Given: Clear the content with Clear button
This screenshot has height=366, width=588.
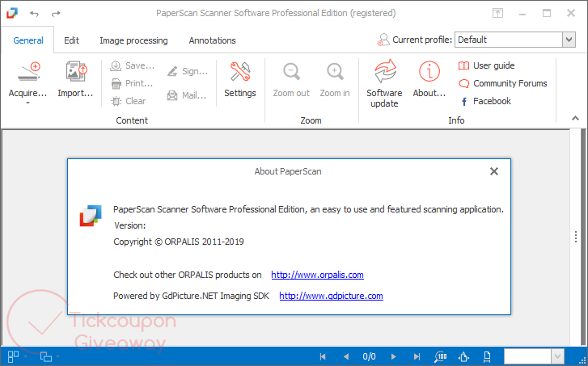Looking at the screenshot, I should point(129,101).
